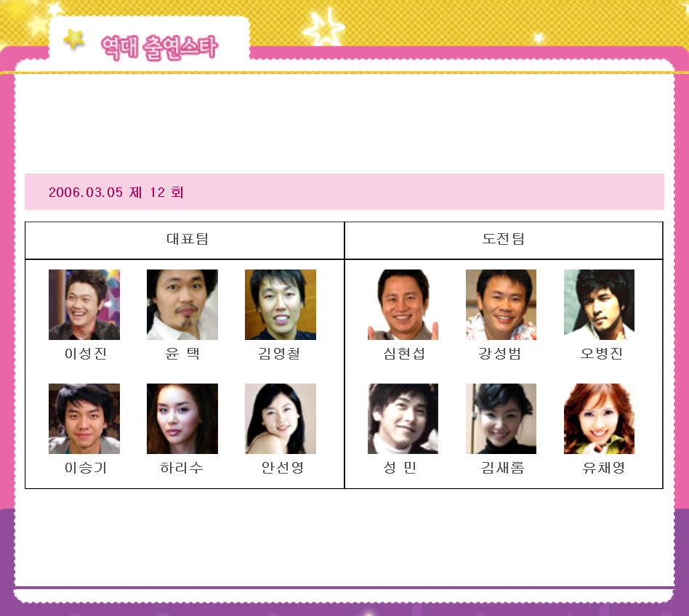Click the 성 민 portrait thumbnail
This screenshot has height=616, width=689.
(403, 418)
